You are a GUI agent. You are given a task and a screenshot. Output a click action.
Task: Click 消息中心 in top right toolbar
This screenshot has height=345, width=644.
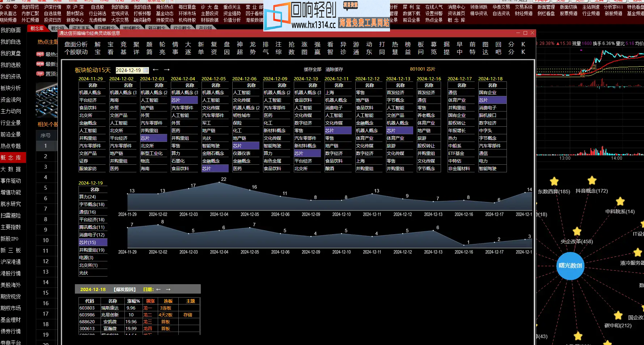click(x=457, y=7)
